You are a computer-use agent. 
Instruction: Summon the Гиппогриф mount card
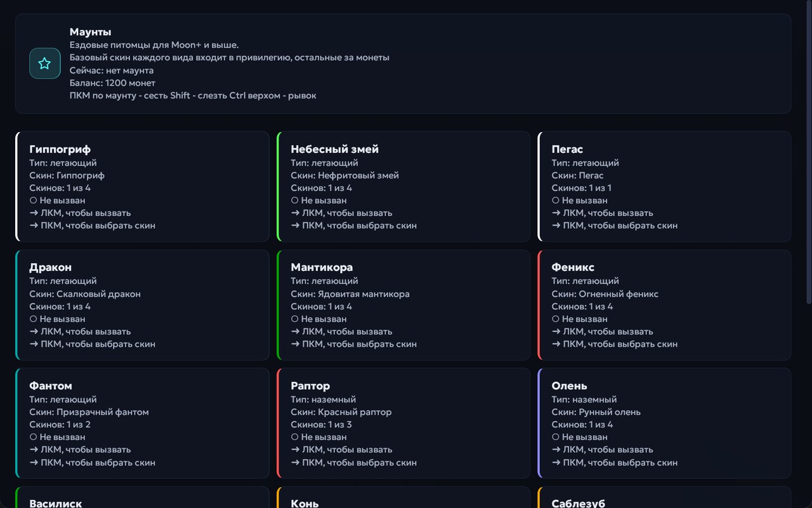pyautogui.click(x=142, y=187)
